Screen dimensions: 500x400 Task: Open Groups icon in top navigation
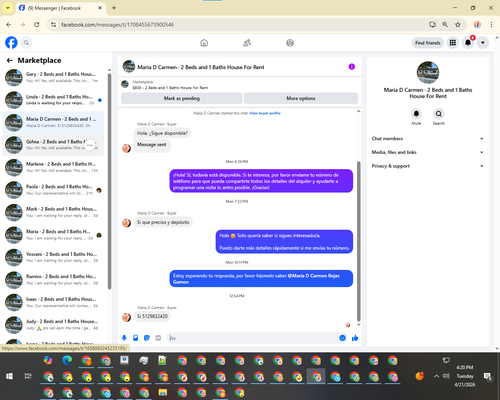pos(290,43)
